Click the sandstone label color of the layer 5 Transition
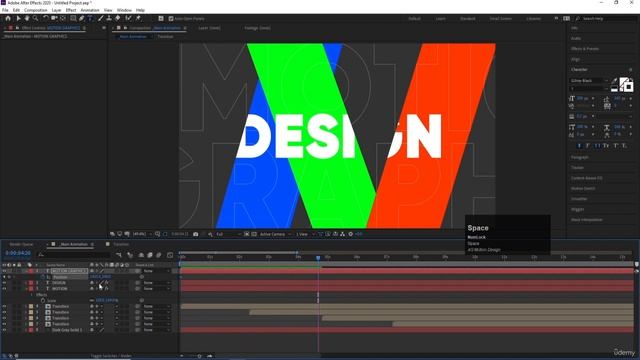640x360 pixels. click(31, 312)
